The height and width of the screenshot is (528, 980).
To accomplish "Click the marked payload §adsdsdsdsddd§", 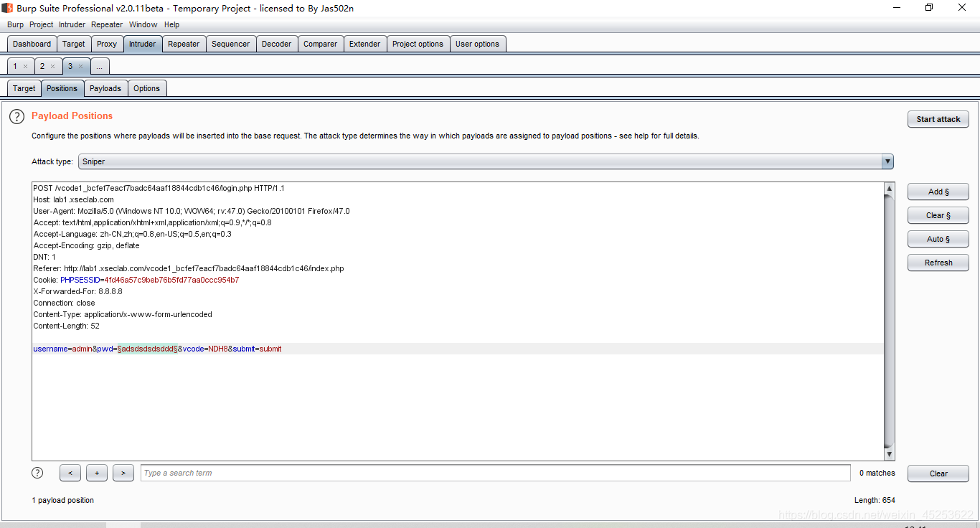I will (148, 349).
